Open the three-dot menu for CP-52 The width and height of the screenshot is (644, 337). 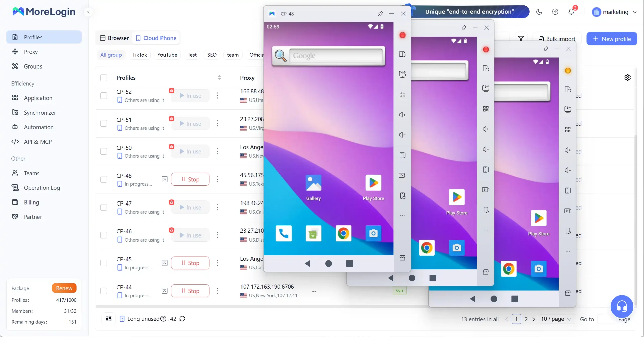tap(218, 96)
